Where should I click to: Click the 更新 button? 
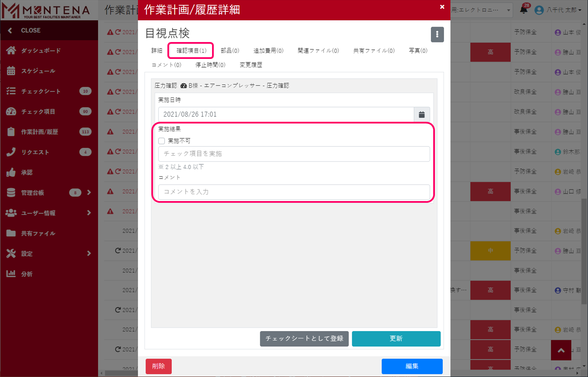[x=396, y=338]
